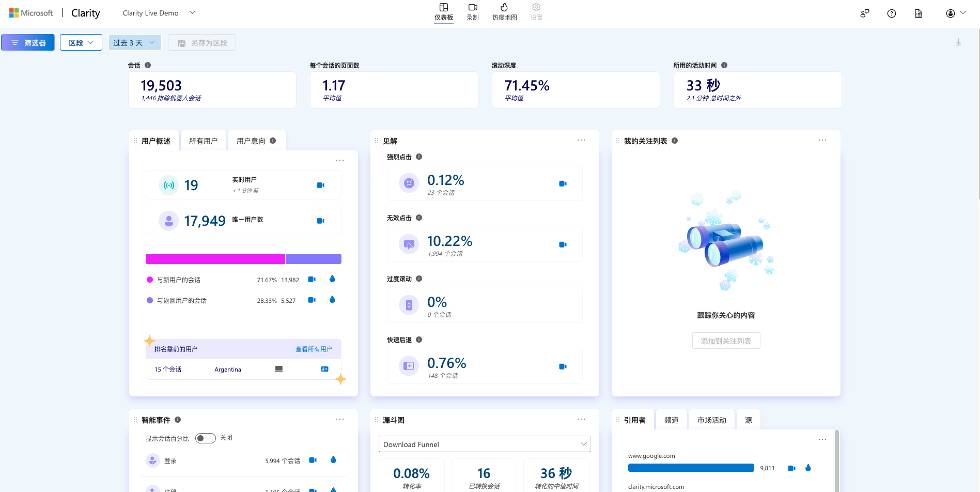This screenshot has width=980, height=492.
Task: Click info icon beside 快速后退
Action: click(x=419, y=340)
